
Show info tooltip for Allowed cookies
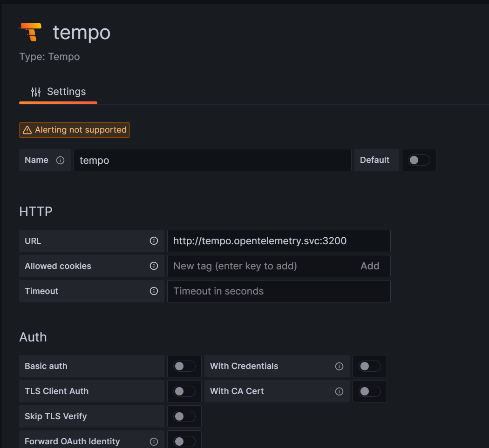pyautogui.click(x=154, y=266)
